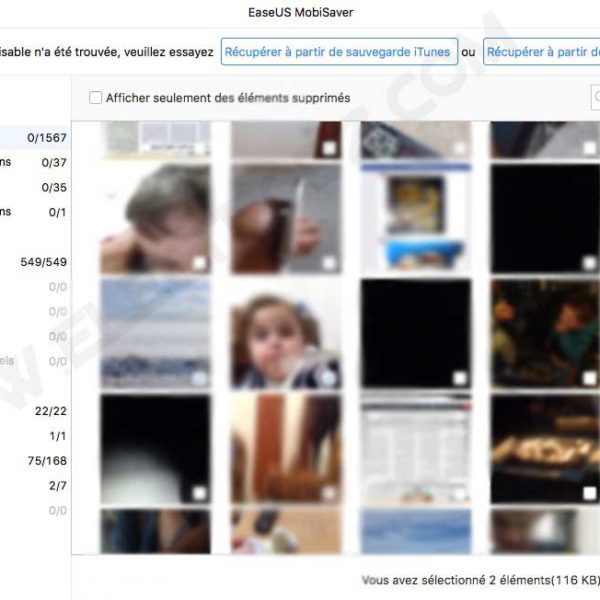The height and width of the screenshot is (600, 600).
Task: Open the snowy landscape photo thumbnail
Action: coord(155,334)
